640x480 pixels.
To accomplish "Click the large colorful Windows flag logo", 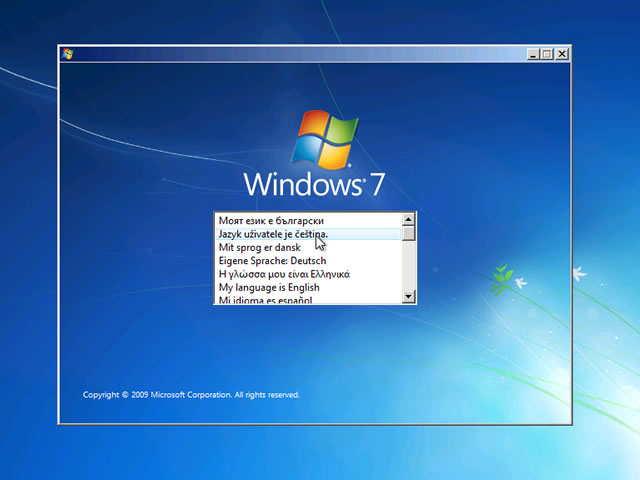I will click(x=325, y=139).
